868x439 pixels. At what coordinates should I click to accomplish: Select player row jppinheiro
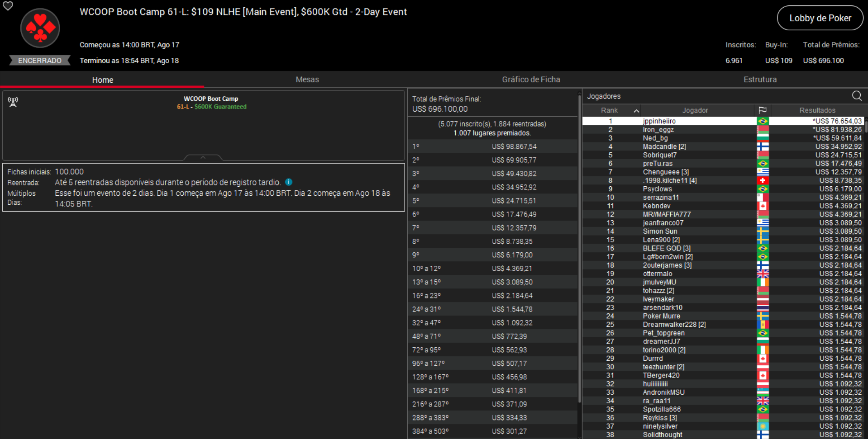click(723, 121)
